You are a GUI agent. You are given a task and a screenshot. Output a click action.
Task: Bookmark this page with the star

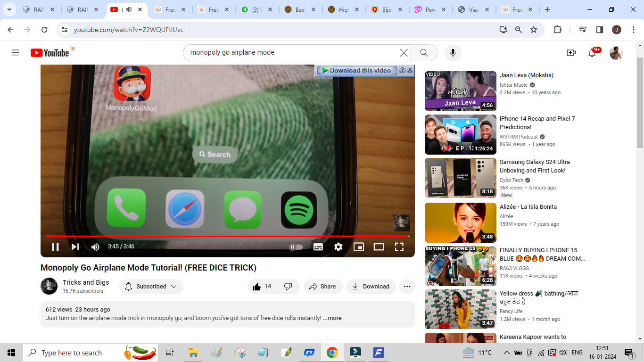click(534, 30)
